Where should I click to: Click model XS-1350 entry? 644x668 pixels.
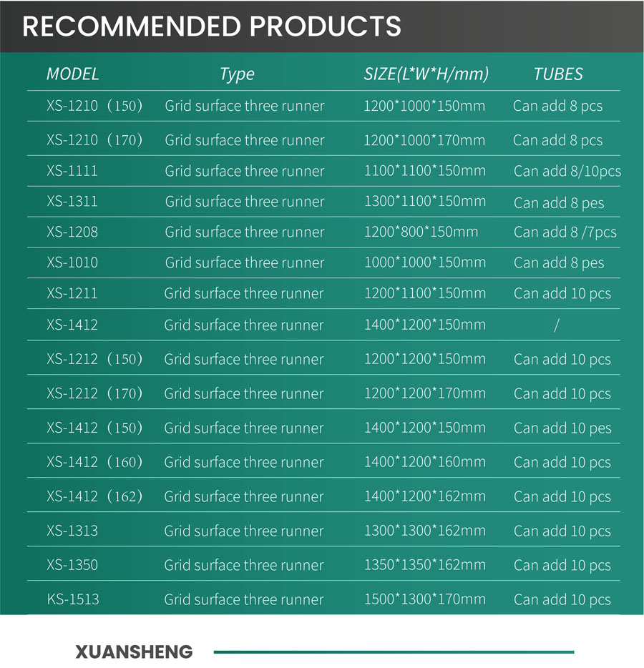click(x=72, y=565)
